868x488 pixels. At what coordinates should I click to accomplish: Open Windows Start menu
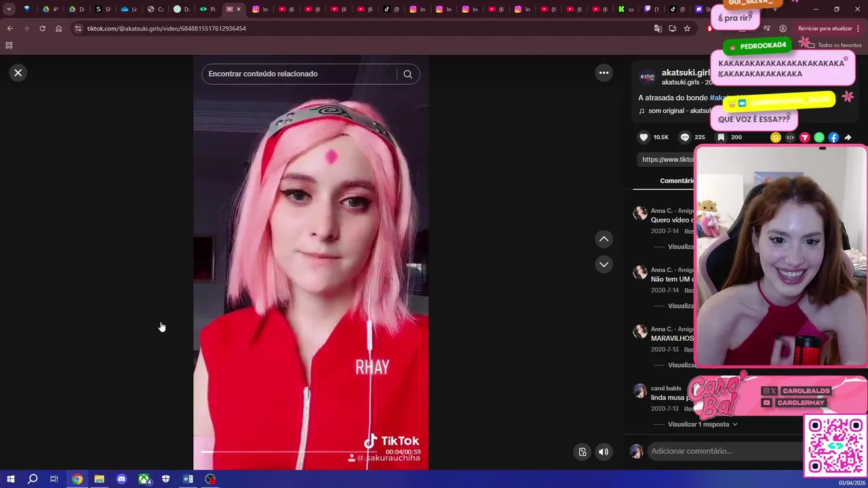[11, 479]
